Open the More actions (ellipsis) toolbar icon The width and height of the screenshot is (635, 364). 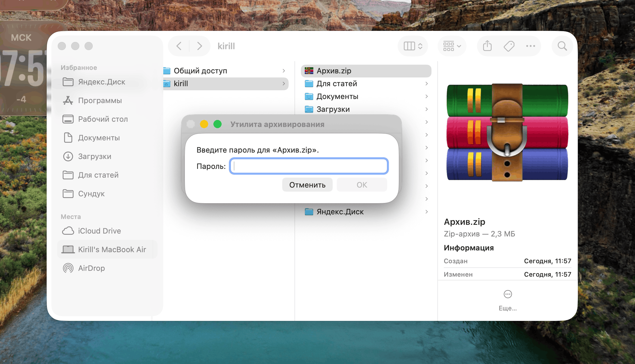(x=530, y=46)
